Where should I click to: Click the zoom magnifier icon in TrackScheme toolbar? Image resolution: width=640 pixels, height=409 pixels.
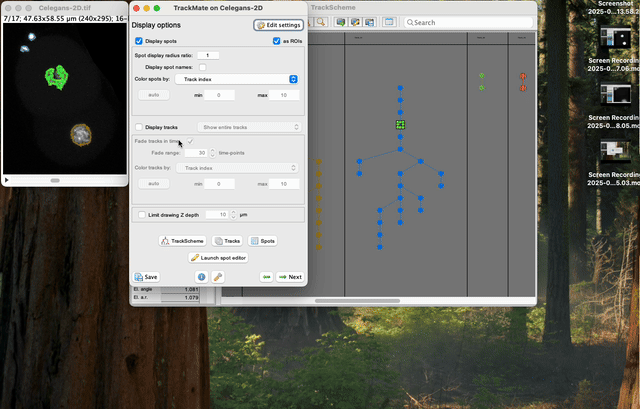321,22
